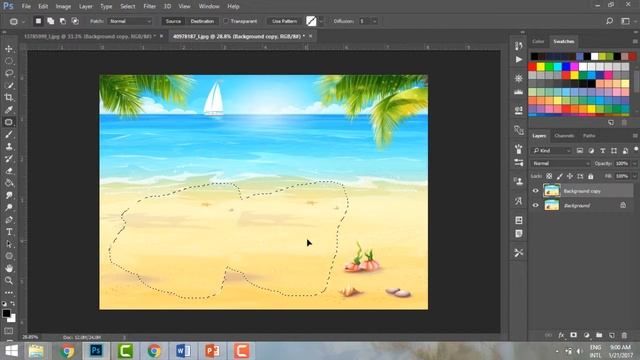Screen dimensions: 640x360
Task: Hide the Background copy layer
Action: [x=536, y=191]
